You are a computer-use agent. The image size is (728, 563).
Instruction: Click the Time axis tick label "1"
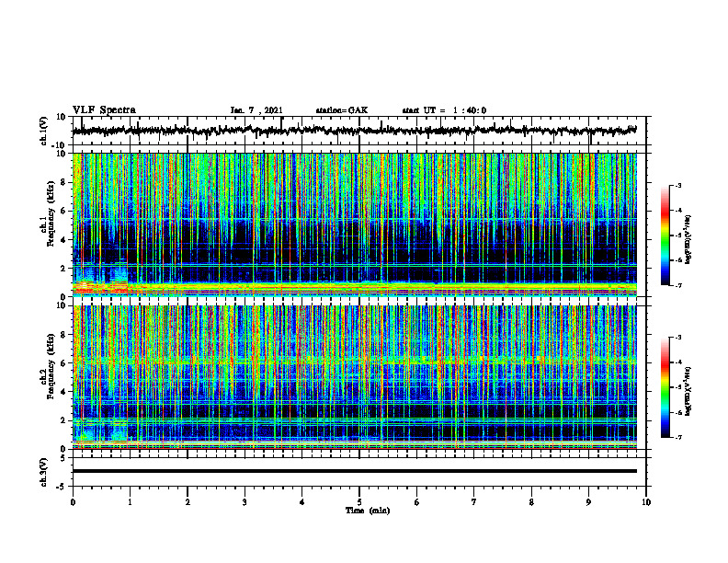point(130,502)
